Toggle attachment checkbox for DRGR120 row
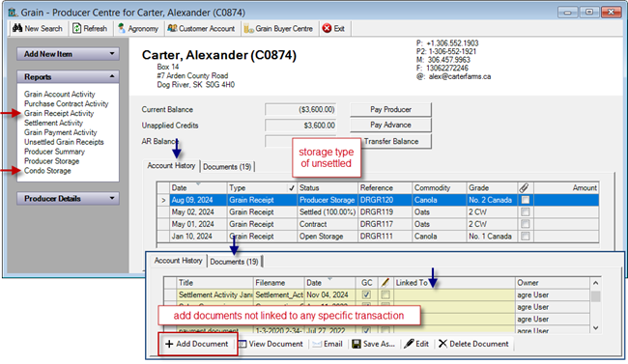628x364 pixels. tap(525, 200)
